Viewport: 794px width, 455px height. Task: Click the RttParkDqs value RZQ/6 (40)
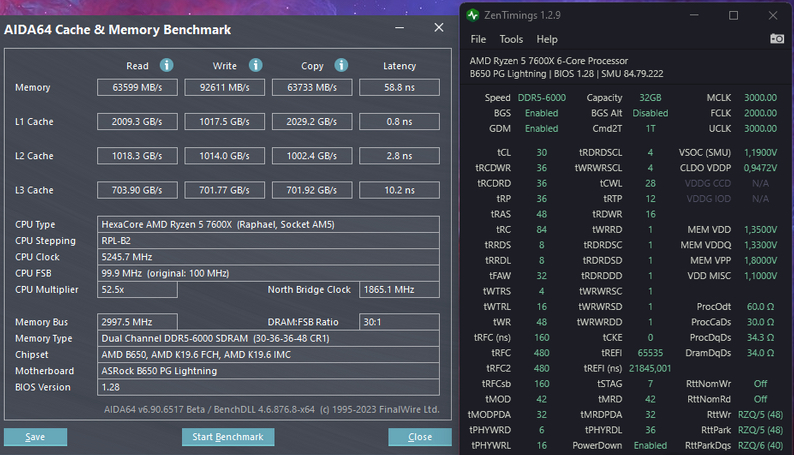[x=760, y=445]
